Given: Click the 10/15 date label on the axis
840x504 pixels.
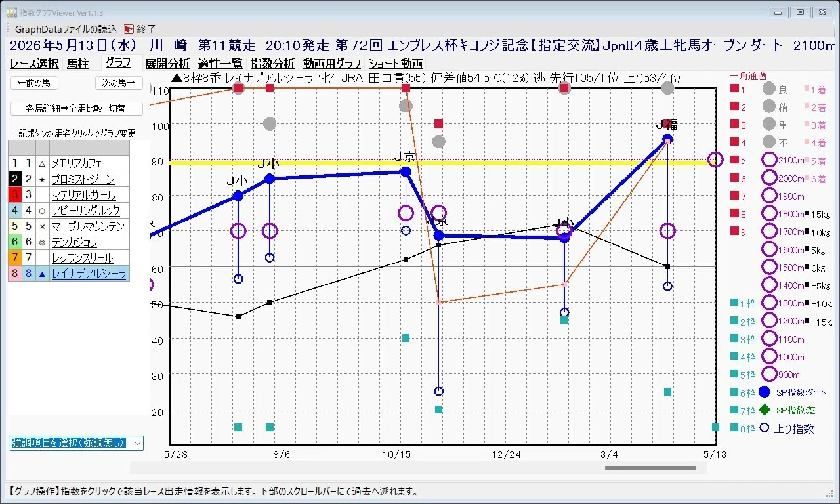Looking at the screenshot, I should 396,454.
